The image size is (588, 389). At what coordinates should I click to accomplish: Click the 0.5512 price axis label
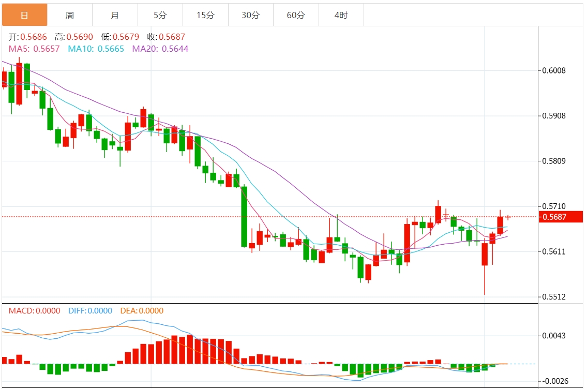tap(554, 297)
